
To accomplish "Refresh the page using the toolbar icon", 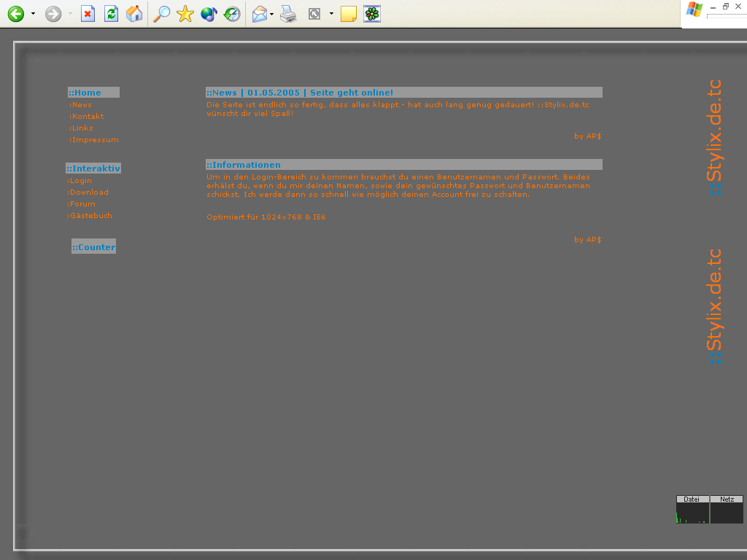I will click(111, 14).
